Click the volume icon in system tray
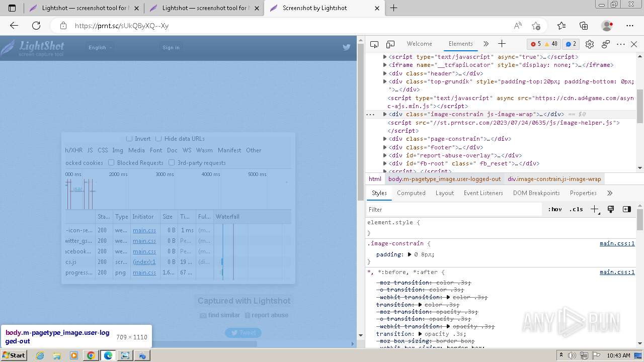The width and height of the screenshot is (644, 362). point(573,355)
